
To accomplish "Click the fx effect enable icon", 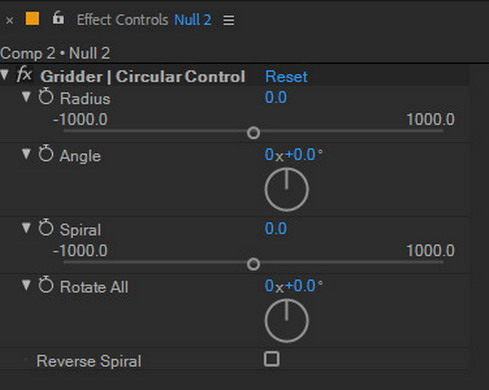I will 24,74.
